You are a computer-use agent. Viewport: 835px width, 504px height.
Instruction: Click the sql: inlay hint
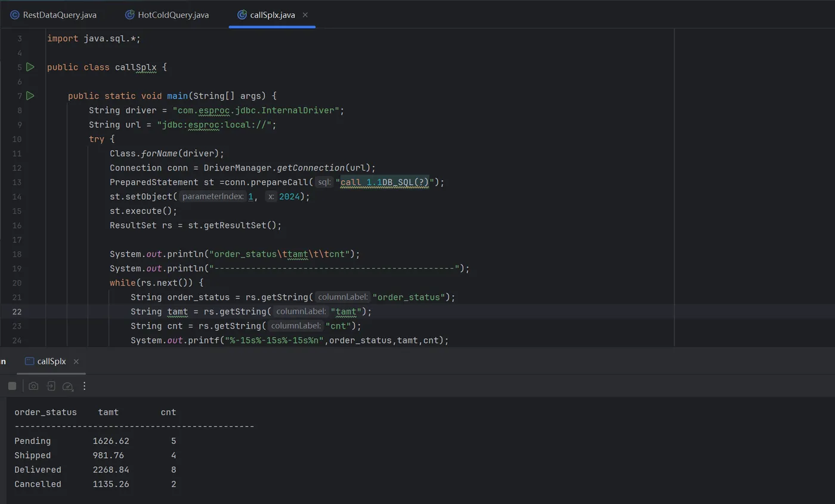(324, 182)
